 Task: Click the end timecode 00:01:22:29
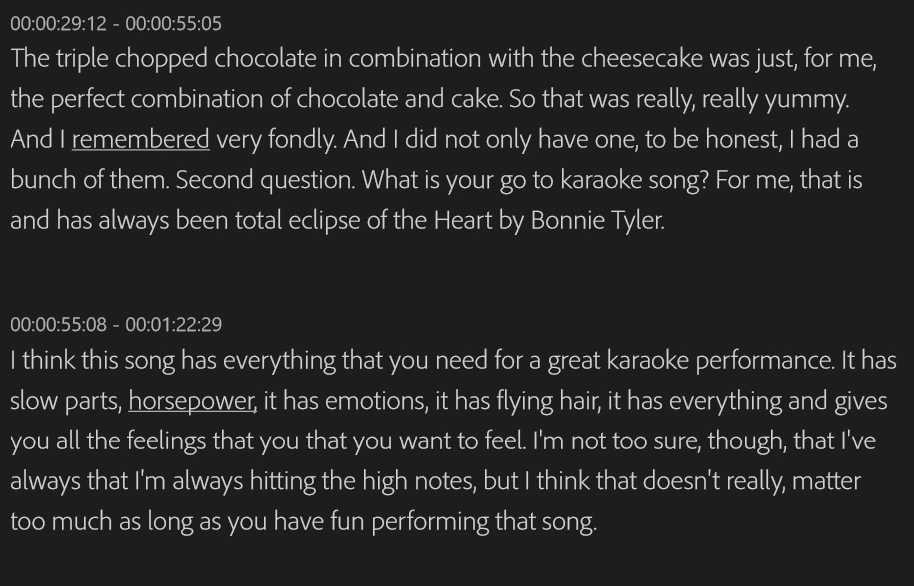point(173,325)
